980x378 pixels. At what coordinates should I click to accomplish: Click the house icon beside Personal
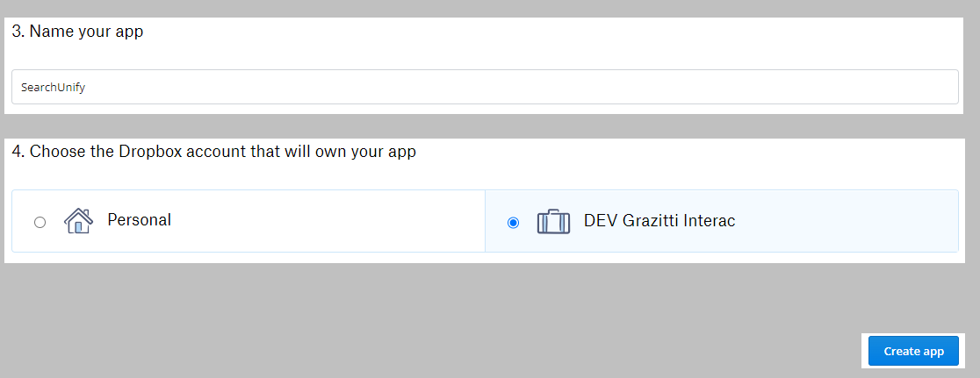pos(78,221)
